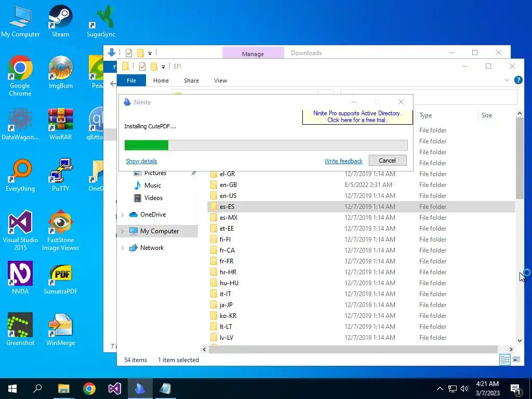Switch to large icons view in status bar
This screenshot has width=532, height=399.
pos(516,360)
